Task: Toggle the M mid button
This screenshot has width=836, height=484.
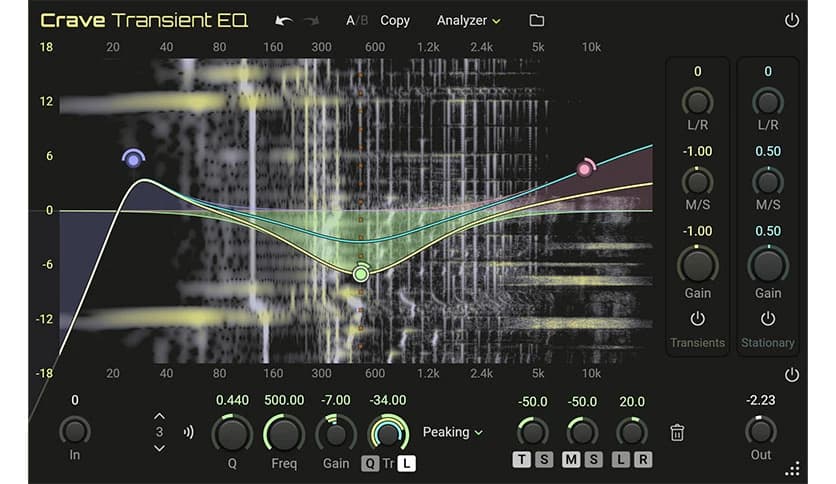Action: coord(571,459)
